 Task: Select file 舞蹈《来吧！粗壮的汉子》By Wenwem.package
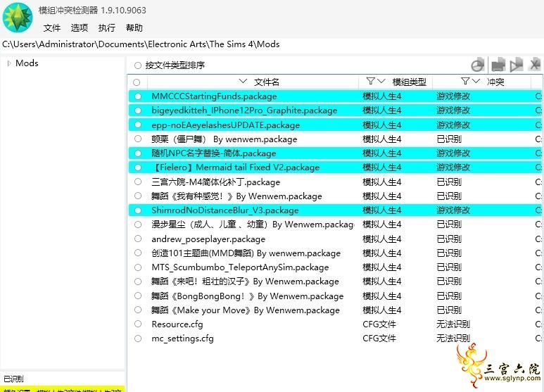point(245,282)
